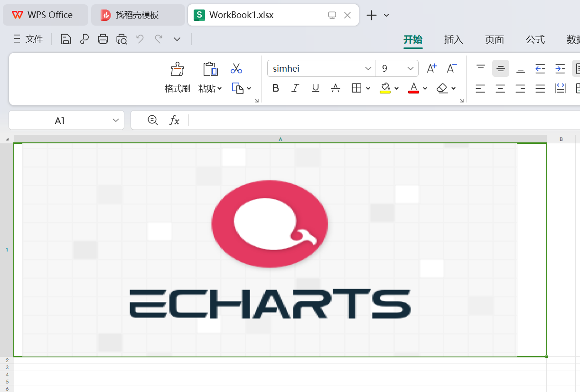Viewport: 580px width, 392px height.
Task: Click in the formula bar input
Action: click(384, 121)
